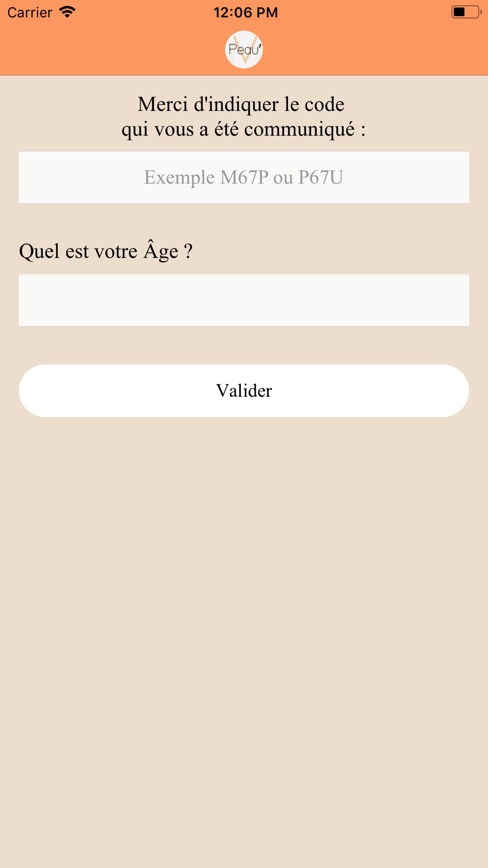
Task: Click the 12:06 PM clock
Action: click(x=245, y=12)
